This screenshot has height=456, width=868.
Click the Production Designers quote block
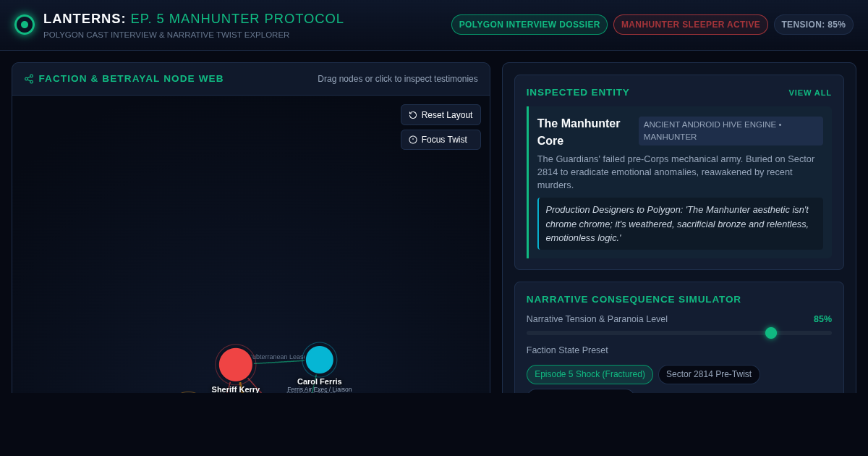pos(680,224)
